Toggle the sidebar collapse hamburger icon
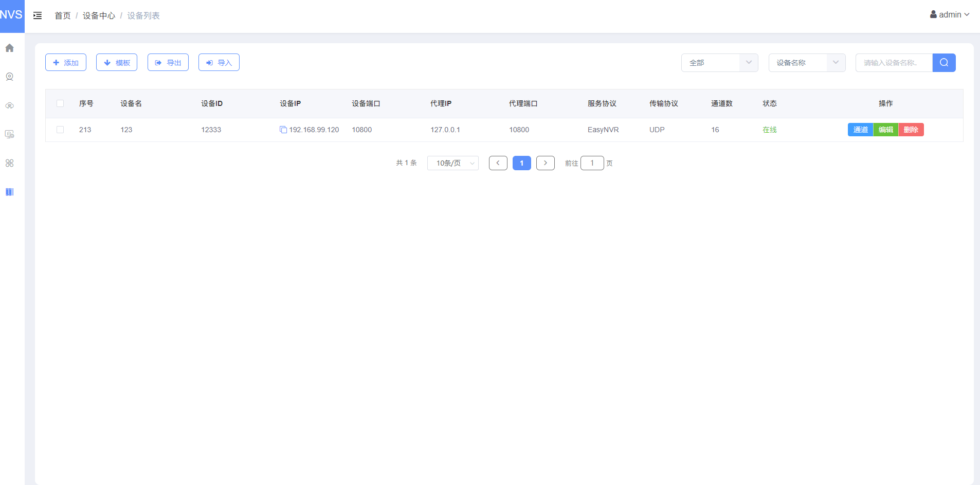Viewport: 980px width, 485px height. click(x=38, y=15)
